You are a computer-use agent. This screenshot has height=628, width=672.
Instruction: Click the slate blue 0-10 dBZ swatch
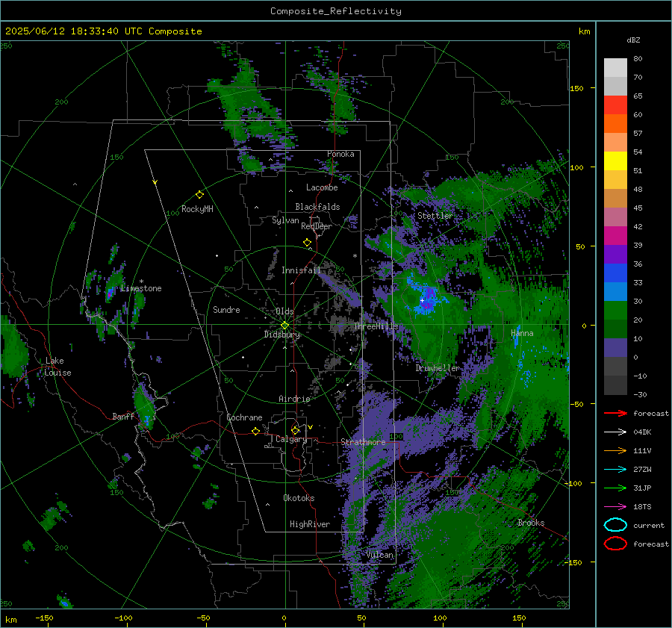[x=615, y=348]
